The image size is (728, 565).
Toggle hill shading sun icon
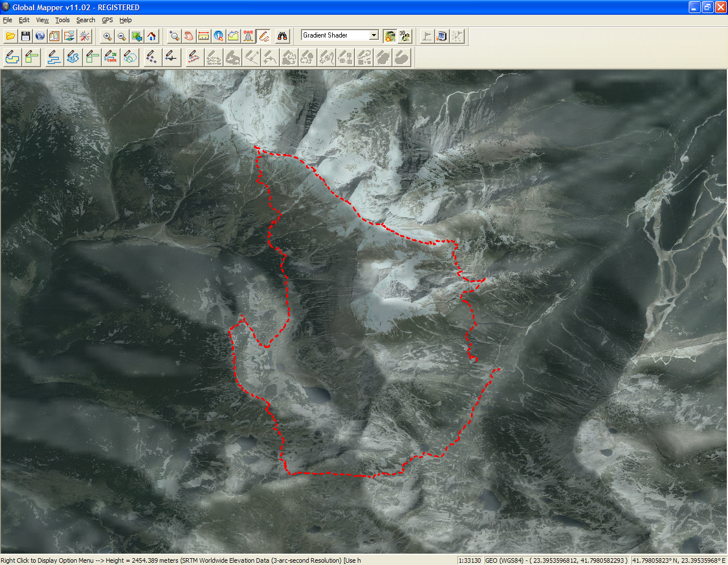click(390, 36)
